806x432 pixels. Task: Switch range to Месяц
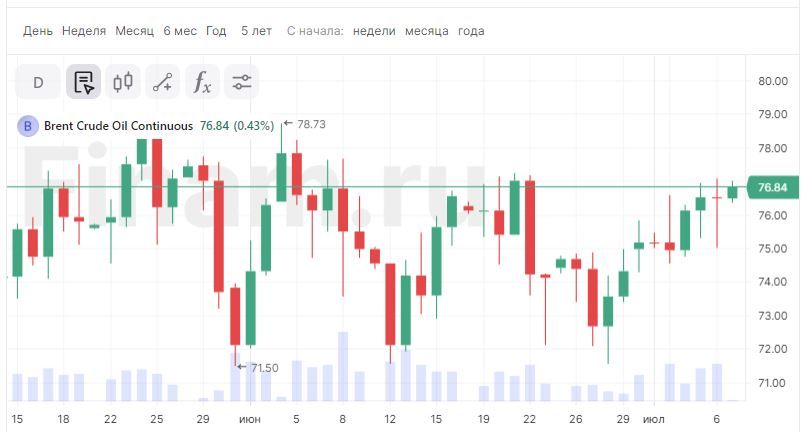pos(134,31)
